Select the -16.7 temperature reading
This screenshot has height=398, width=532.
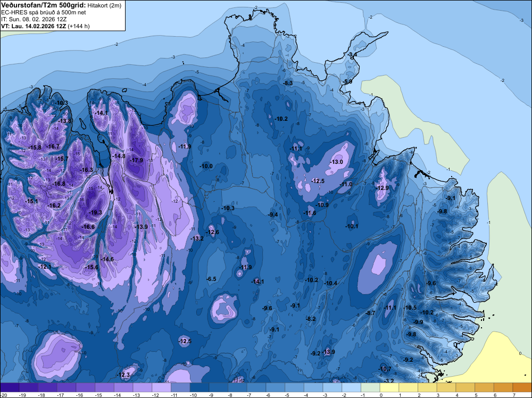point(53,146)
